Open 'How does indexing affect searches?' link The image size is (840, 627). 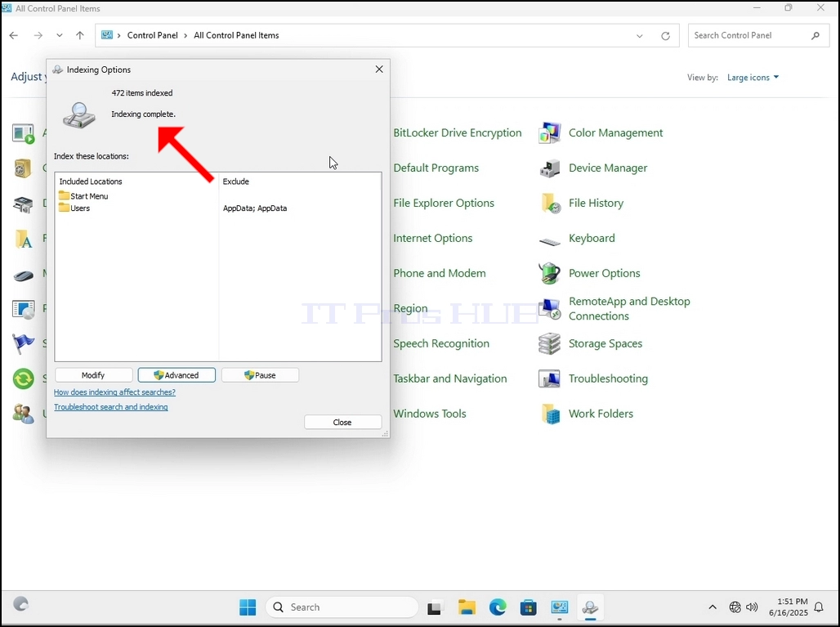[114, 392]
